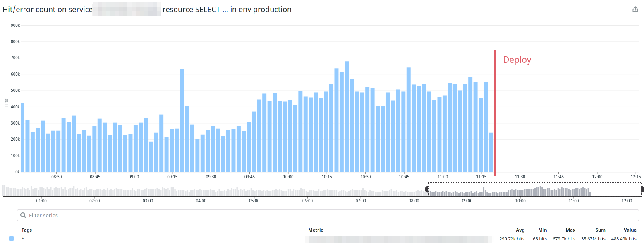This screenshot has height=252, width=644.
Task: Click the Deploy event label
Action: [x=517, y=60]
